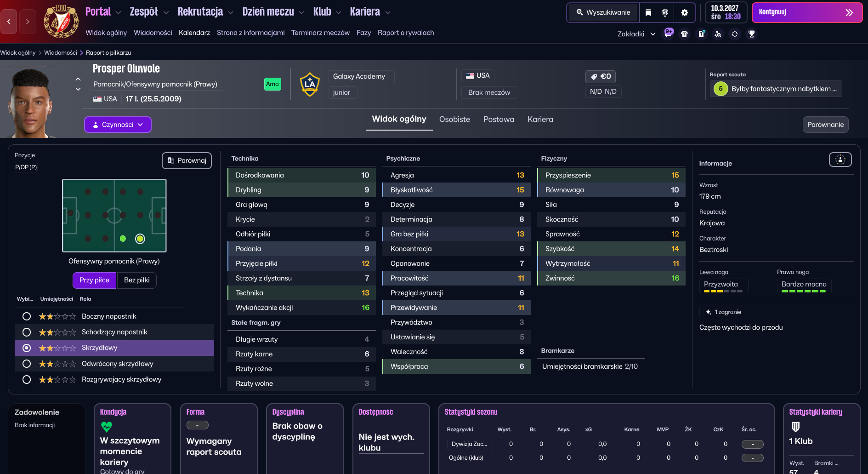868x474 pixels.
Task: Open the shirt squad shortcut icon
Action: click(684, 34)
